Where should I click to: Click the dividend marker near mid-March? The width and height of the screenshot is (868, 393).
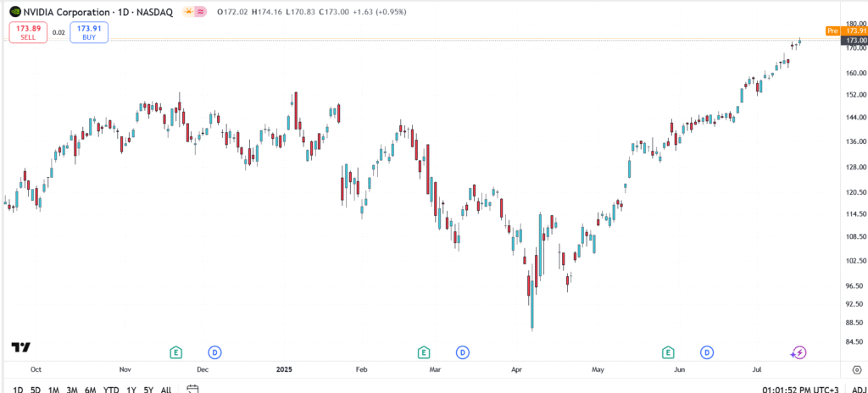(462, 351)
